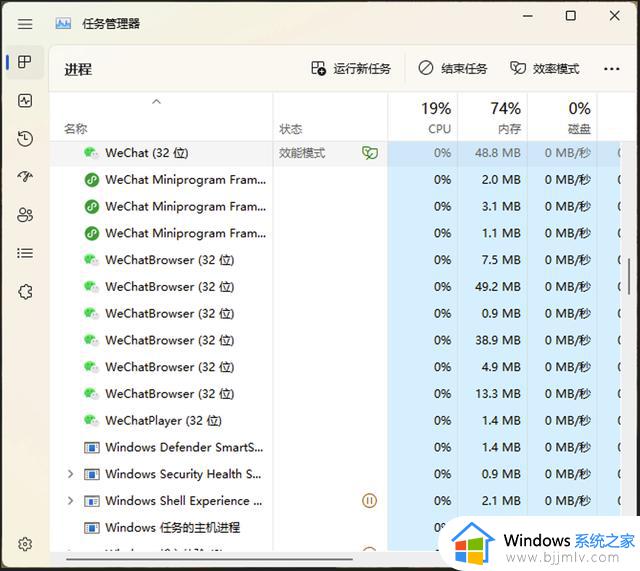Open the Details page in sidebar
Image resolution: width=640 pixels, height=571 pixels.
click(x=25, y=253)
